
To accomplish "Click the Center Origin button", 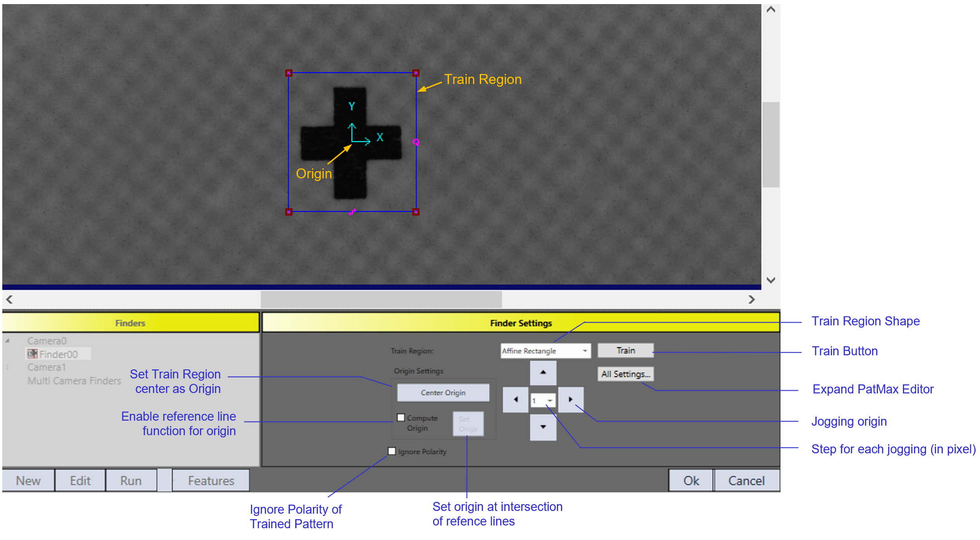I will coord(443,393).
